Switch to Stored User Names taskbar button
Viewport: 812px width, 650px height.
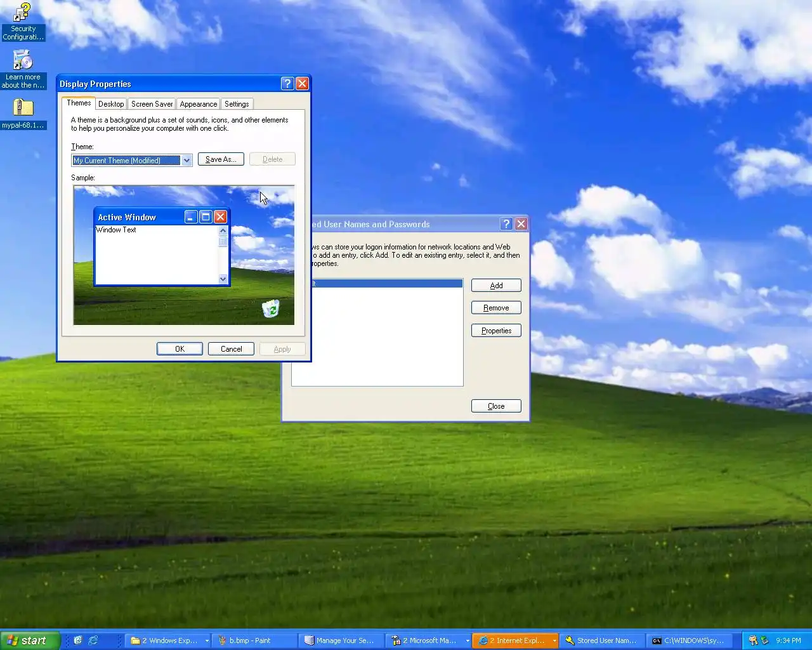[x=602, y=640]
